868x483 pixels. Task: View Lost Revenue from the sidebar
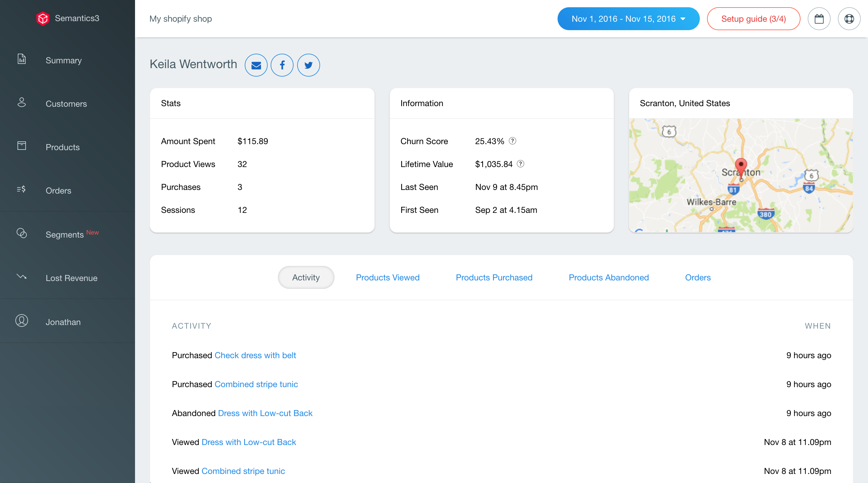tap(71, 278)
